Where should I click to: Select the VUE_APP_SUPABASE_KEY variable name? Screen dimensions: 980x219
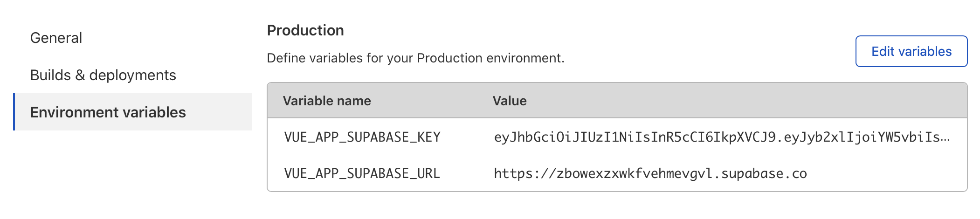[362, 137]
